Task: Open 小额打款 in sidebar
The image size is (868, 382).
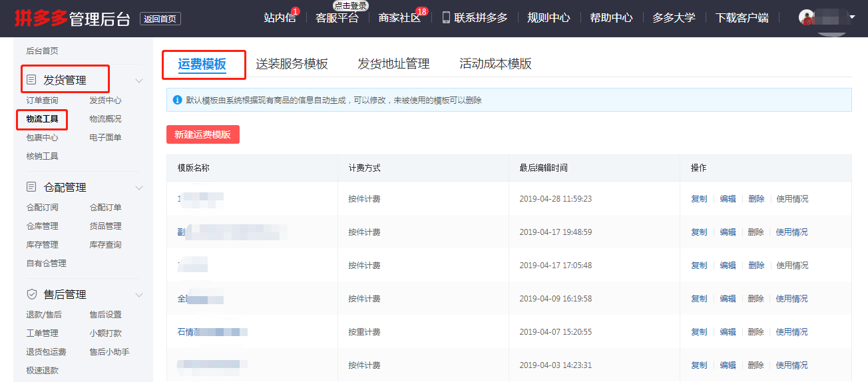Action: point(105,333)
